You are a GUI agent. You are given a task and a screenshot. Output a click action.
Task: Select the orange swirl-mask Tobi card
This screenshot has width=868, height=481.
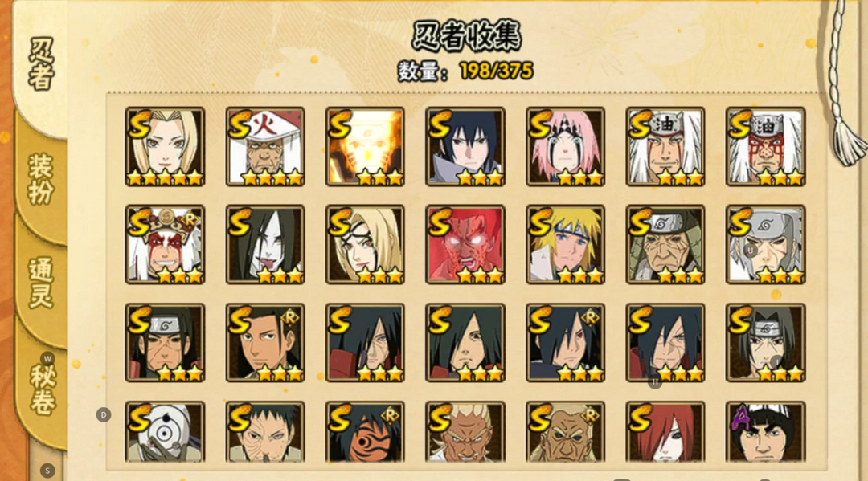coord(366,432)
